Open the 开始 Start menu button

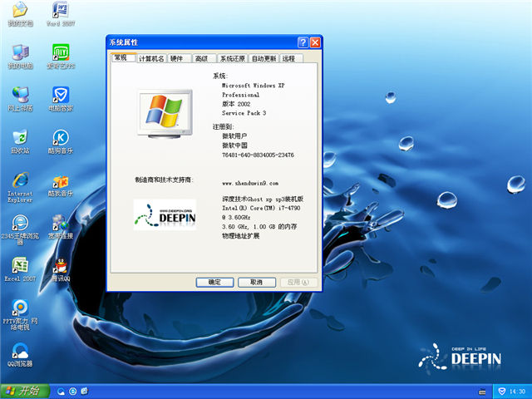25,392
